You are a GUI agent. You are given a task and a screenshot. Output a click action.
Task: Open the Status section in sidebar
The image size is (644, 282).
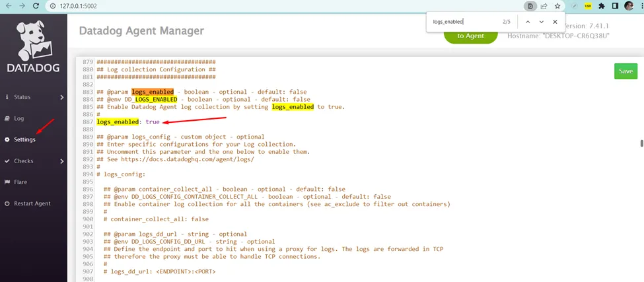click(x=22, y=97)
